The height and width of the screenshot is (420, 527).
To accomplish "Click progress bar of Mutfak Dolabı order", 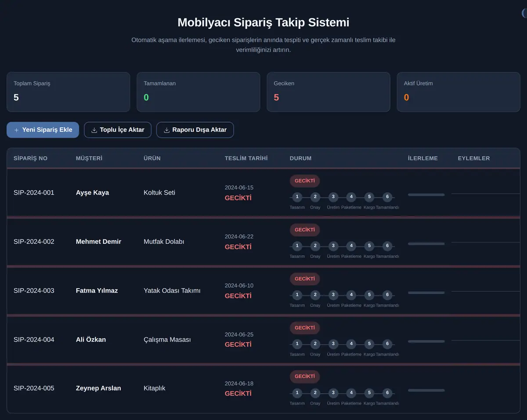I will [x=426, y=243].
